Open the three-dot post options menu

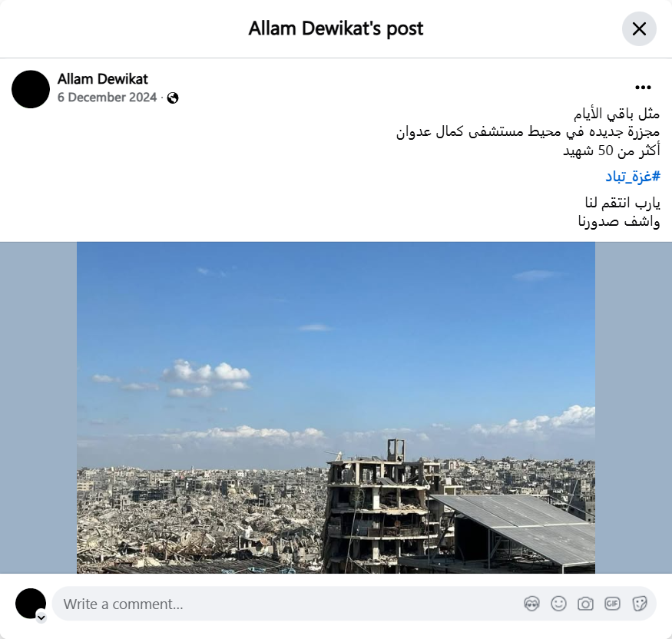pos(643,88)
